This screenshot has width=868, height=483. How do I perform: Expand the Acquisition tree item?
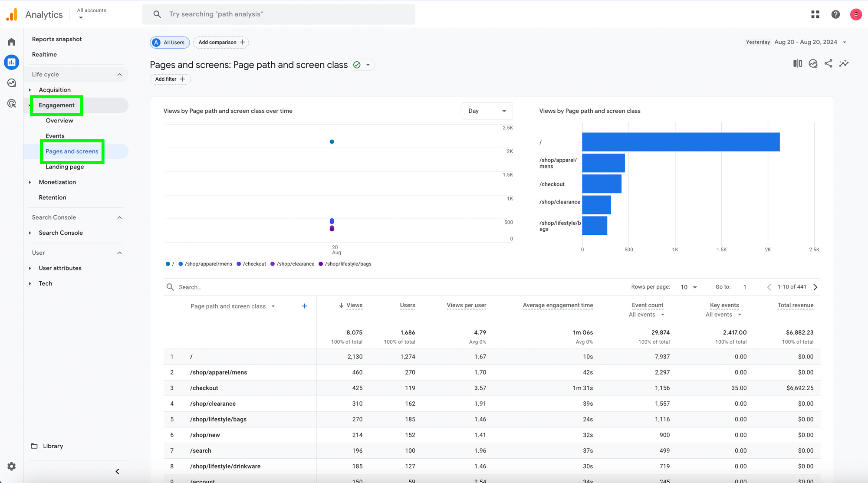(x=30, y=90)
